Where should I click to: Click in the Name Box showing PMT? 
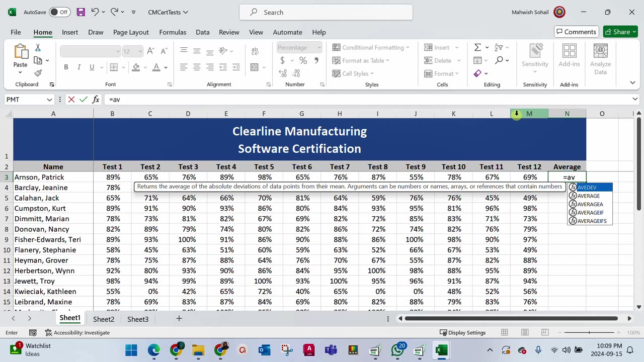pos(25,100)
